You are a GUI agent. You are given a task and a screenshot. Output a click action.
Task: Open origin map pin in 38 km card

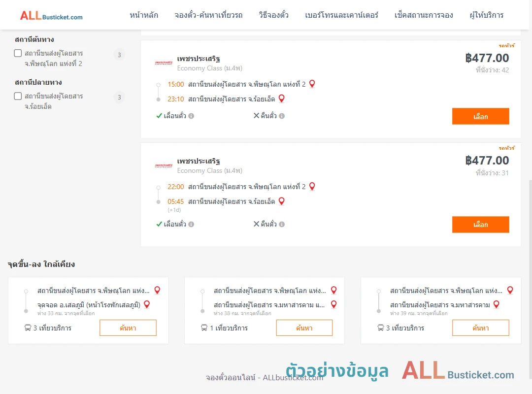coord(334,290)
